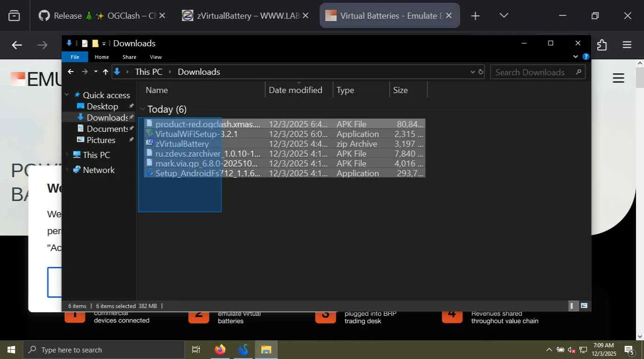This screenshot has height=359, width=644.
Task: Click the VirtualWiFiSetup Wi-Fi file icon
Action: pos(149,133)
